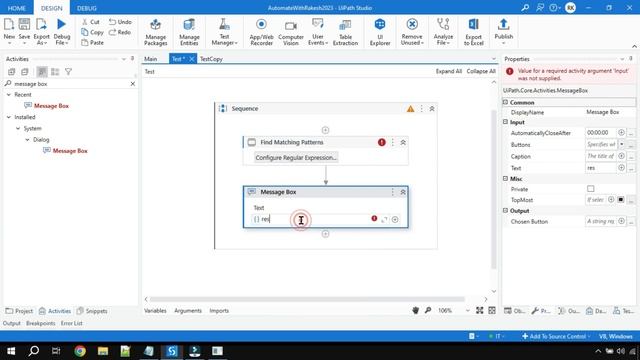Viewport: 640px width, 360px height.
Task: Open Sequence options menu dots
Action: (x=422, y=109)
